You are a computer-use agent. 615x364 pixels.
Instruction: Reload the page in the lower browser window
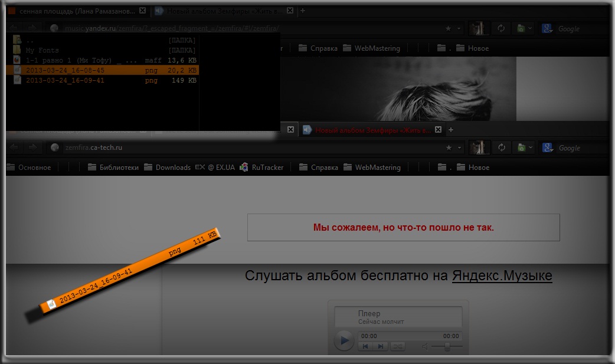tap(502, 147)
